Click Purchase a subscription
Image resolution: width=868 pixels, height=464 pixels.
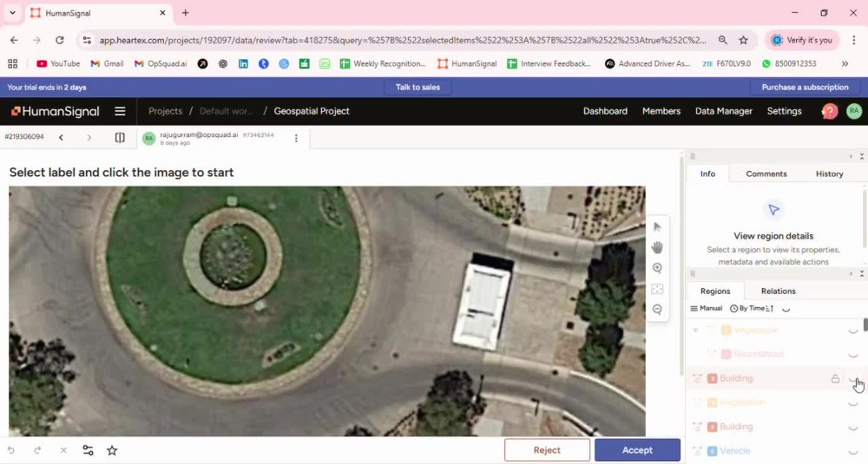pyautogui.click(x=805, y=88)
